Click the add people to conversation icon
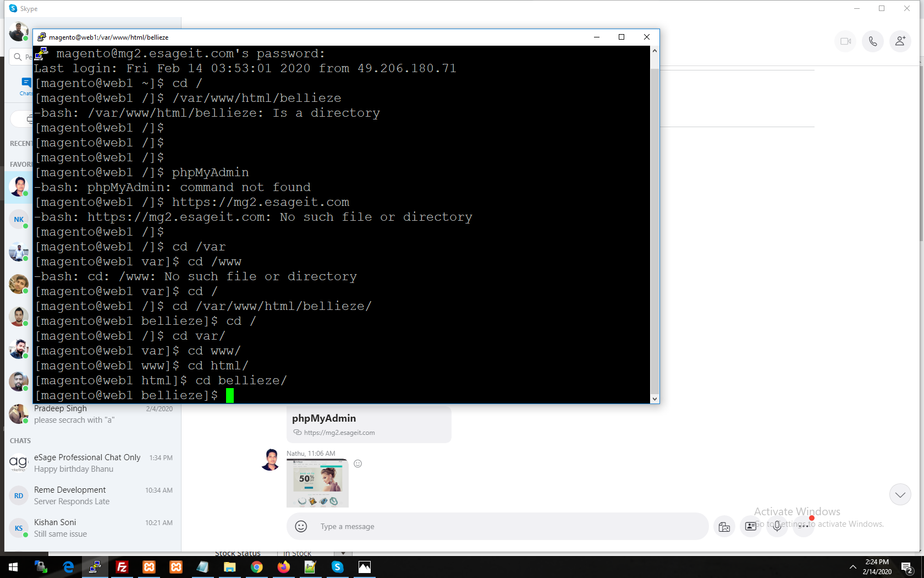Viewport: 924px width, 578px height. [x=900, y=41]
